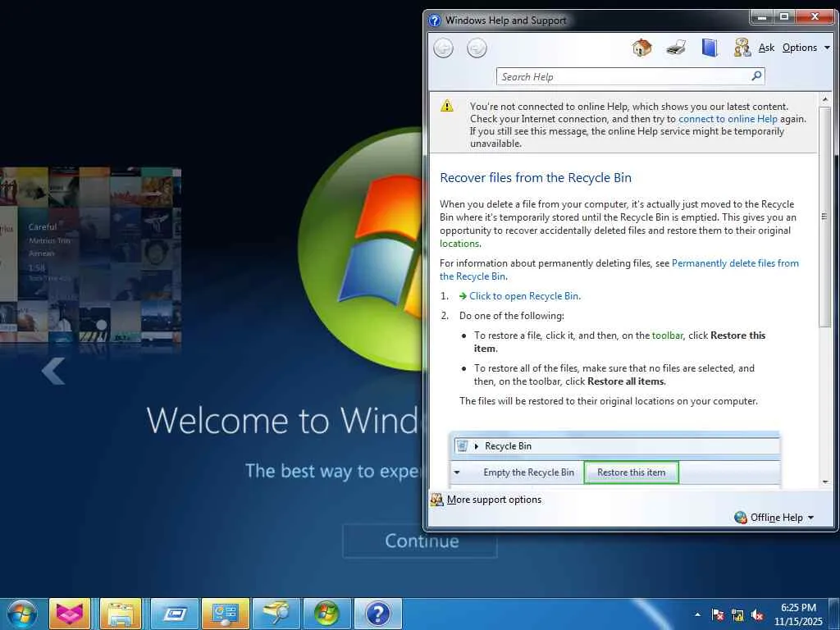Click the Help and Support taskbar button
Screen dimensions: 840x630
pos(378,614)
